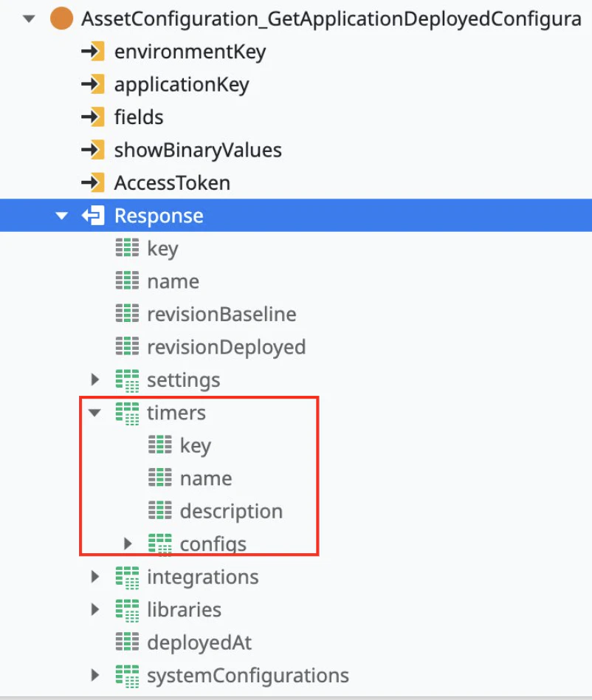592x700 pixels.
Task: Click the input arrow icon next to applicationKey
Action: 93,84
